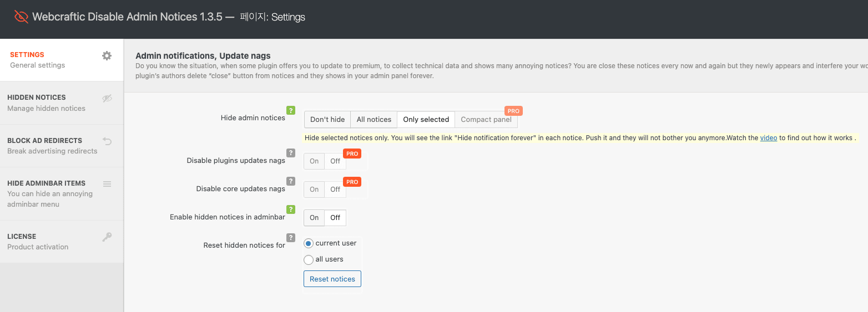This screenshot has width=868, height=312.
Task: Open the License sidebar section
Action: [62, 242]
